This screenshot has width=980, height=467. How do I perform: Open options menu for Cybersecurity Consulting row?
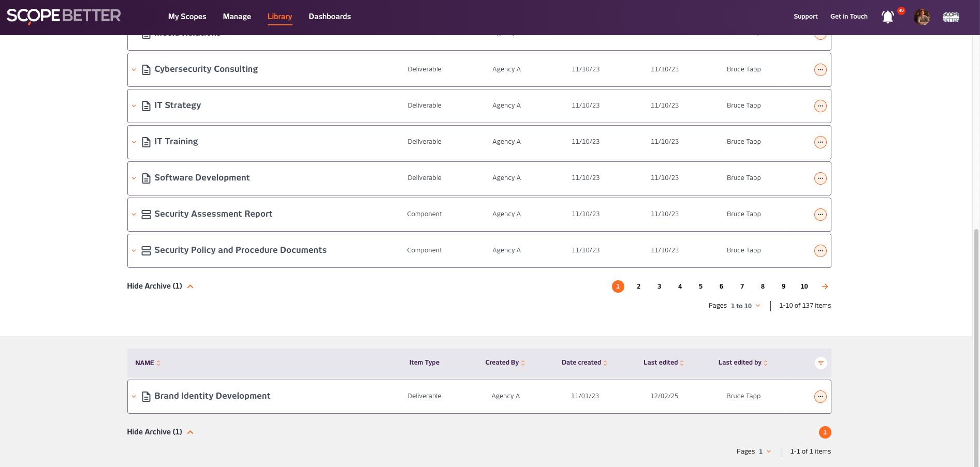(x=820, y=70)
